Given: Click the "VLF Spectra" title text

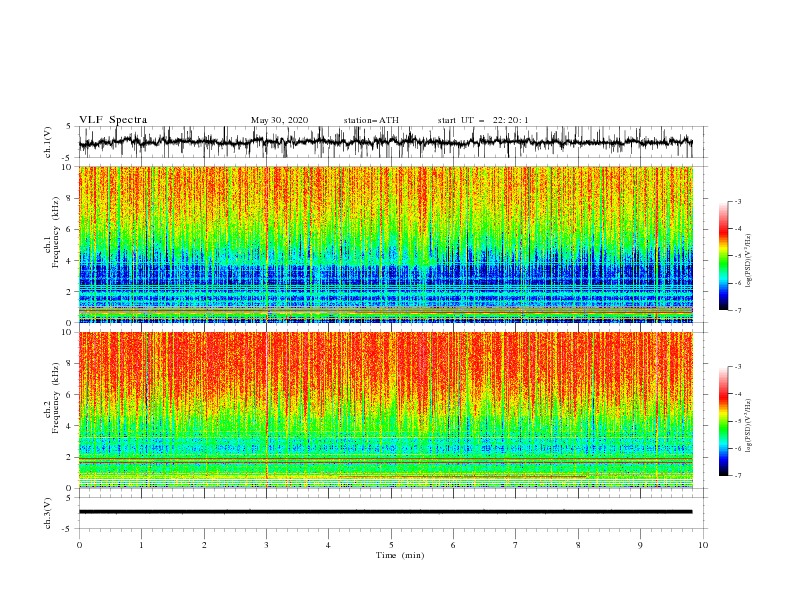Looking at the screenshot, I should (x=113, y=120).
